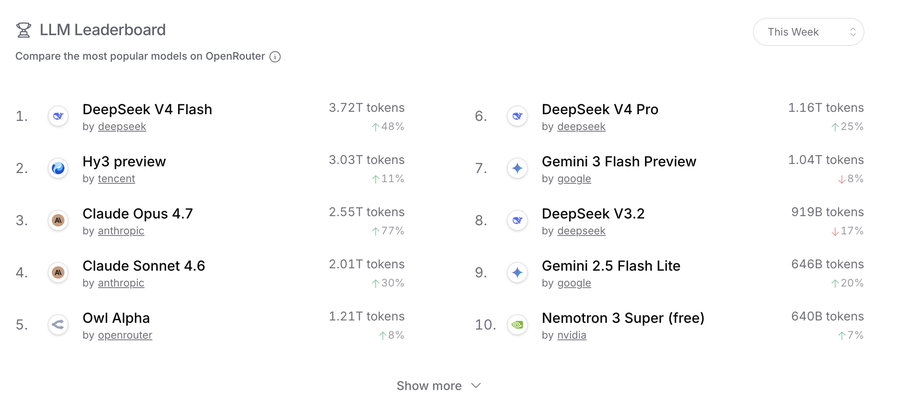The height and width of the screenshot is (407, 900).
Task: Visit anthropic author link under Claude Opus 4.7
Action: (121, 231)
